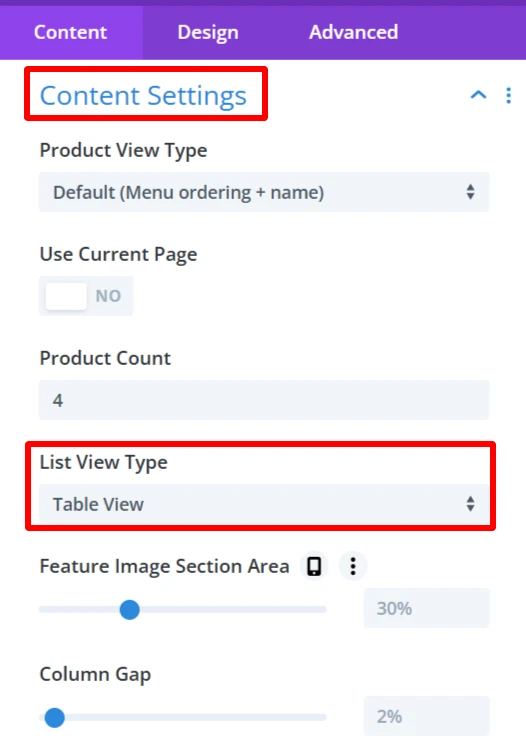Click up-down arrows on List View Type select
The width and height of the screenshot is (526, 738).
[x=470, y=504]
